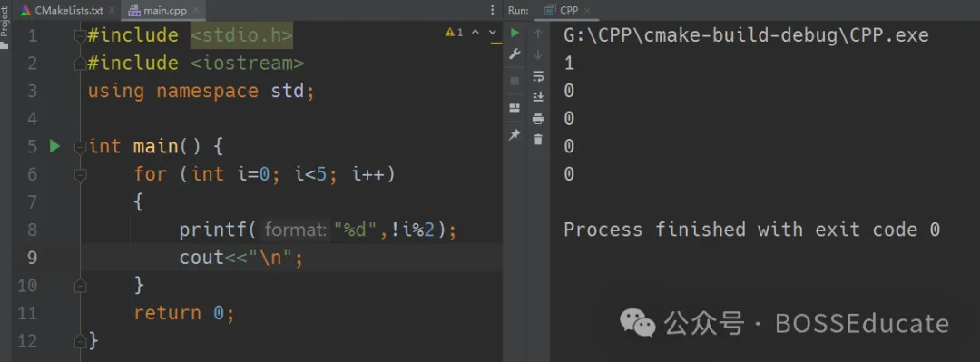Place cursor on 'using namespace std;'

(x=201, y=92)
